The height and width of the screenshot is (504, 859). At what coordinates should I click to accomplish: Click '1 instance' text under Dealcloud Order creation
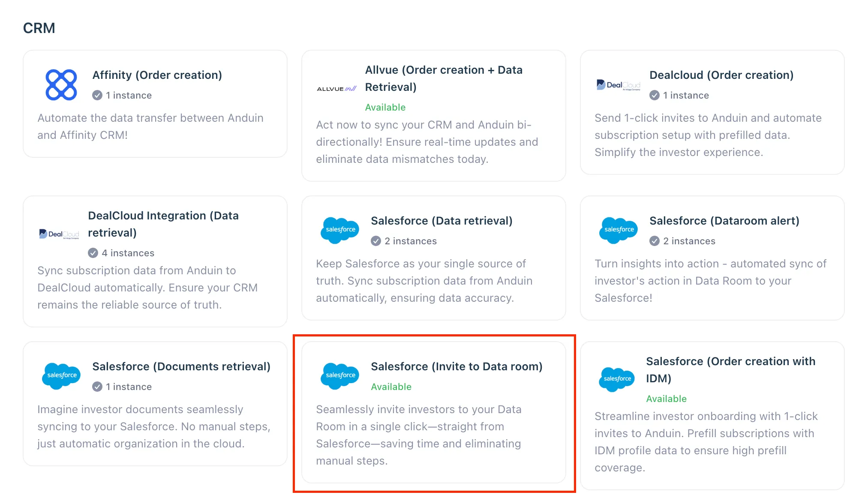pos(686,95)
